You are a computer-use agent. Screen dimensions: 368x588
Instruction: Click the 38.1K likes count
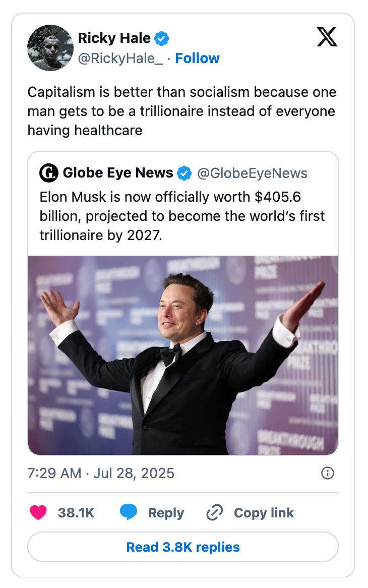[x=76, y=513]
